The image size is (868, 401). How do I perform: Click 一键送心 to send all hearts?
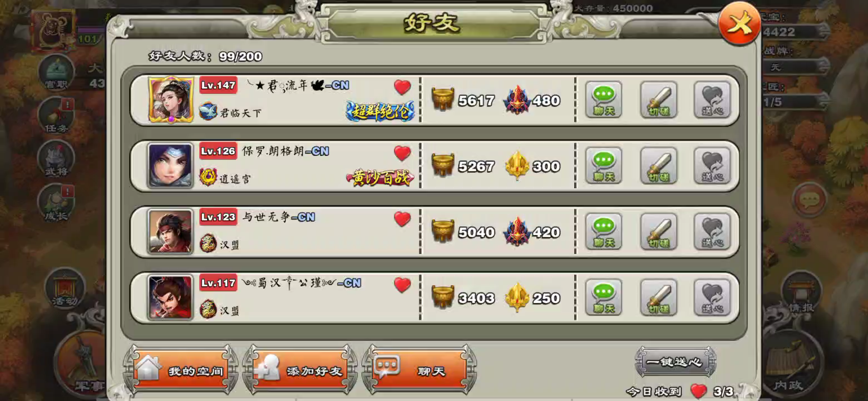(x=675, y=362)
